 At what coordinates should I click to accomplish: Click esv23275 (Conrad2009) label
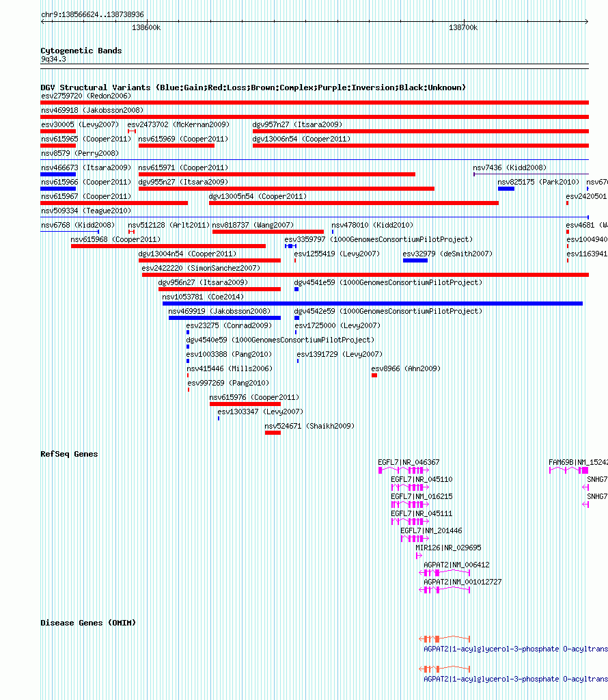click(x=229, y=325)
